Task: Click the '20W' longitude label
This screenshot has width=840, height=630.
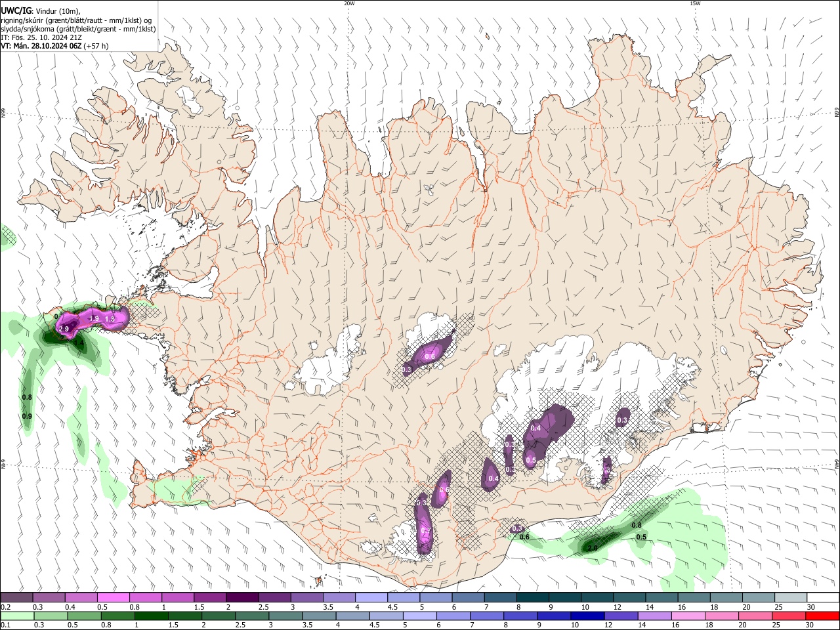Action: click(349, 3)
